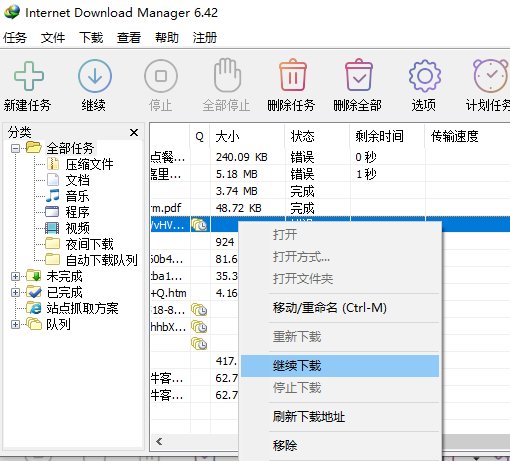Click the Delete Task (删除任务) trash icon
The width and height of the screenshot is (510, 461).
click(x=292, y=75)
